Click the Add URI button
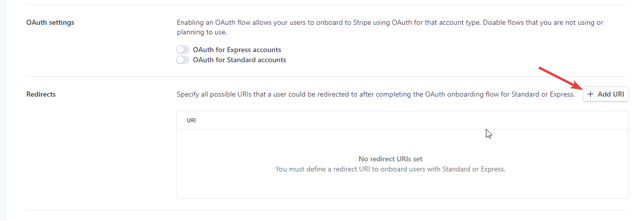This screenshot has height=221, width=644. (x=606, y=94)
